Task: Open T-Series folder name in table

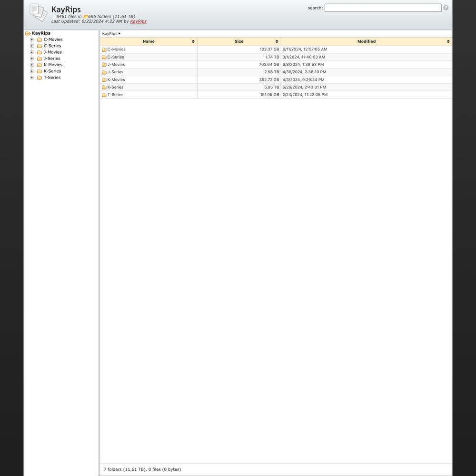Action: point(115,95)
